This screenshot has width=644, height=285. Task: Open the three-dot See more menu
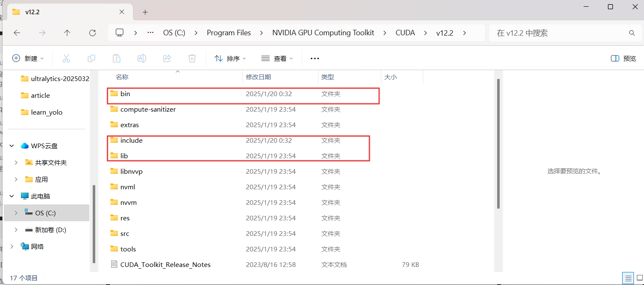[x=315, y=58]
